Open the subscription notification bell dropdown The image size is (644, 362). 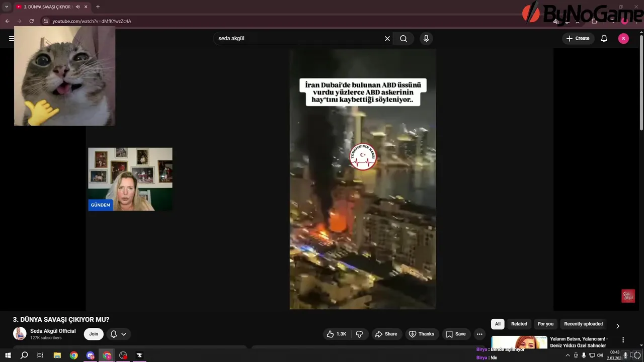pos(118,334)
